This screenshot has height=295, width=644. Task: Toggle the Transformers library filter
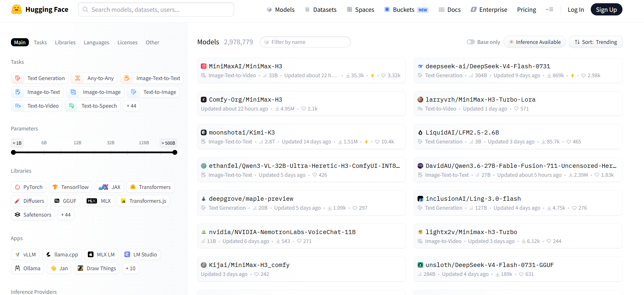pos(150,187)
